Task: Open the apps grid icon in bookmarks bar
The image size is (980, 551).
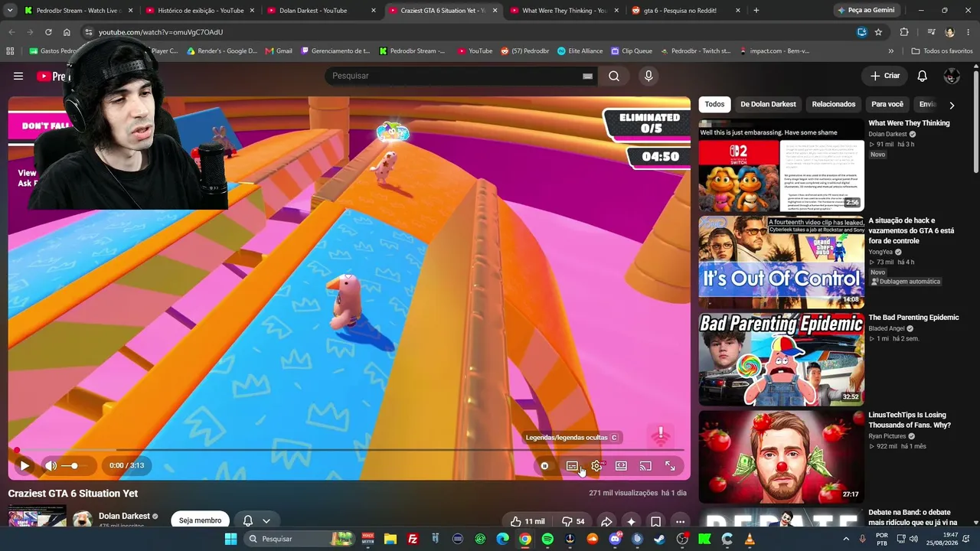Action: (x=10, y=51)
